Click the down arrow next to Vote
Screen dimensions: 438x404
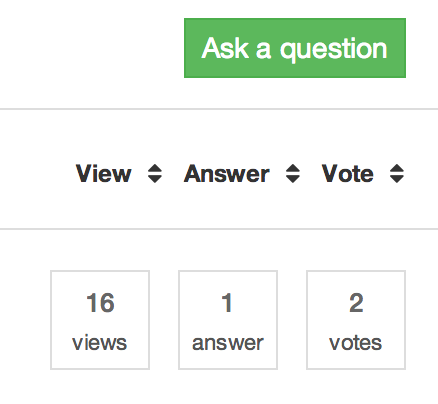pos(397,179)
